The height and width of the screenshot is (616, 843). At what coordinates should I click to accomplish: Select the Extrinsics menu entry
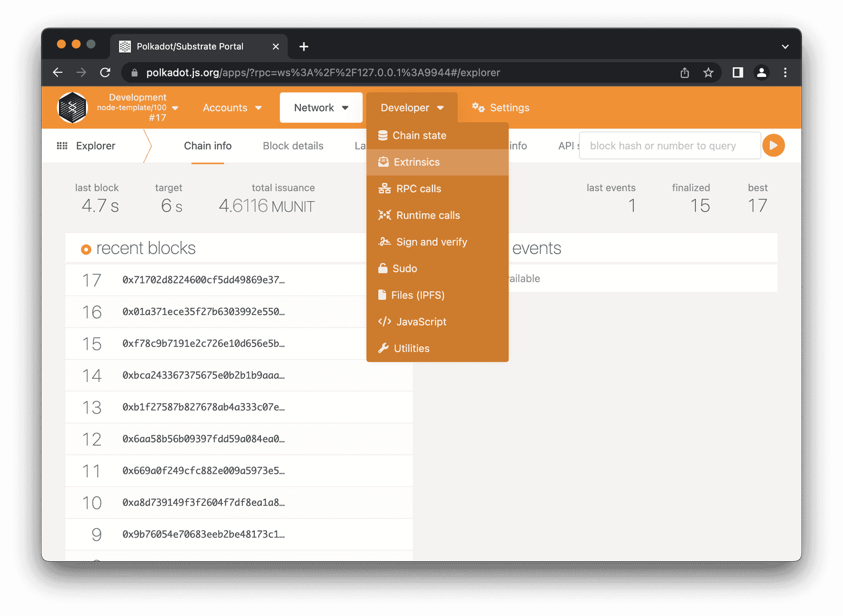[417, 162]
